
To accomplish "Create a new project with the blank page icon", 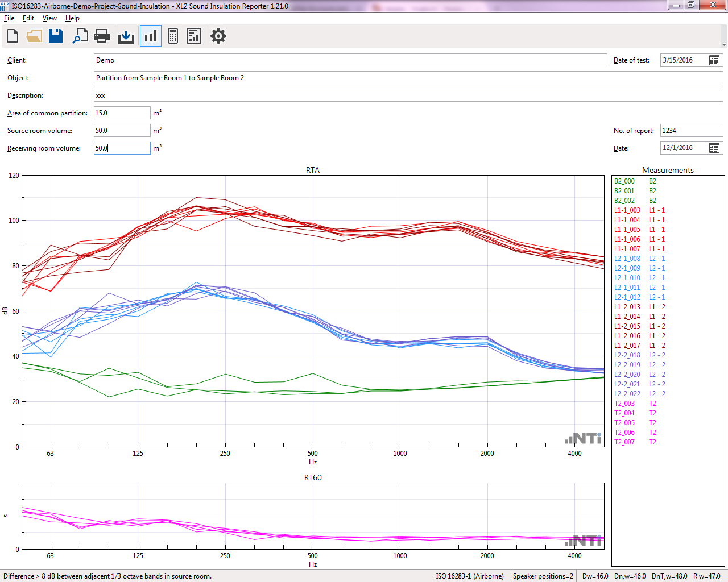I will pos(13,36).
